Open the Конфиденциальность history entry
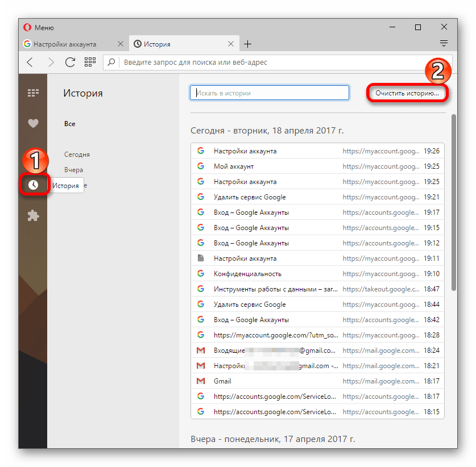The height and width of the screenshot is (467, 476). [317, 274]
